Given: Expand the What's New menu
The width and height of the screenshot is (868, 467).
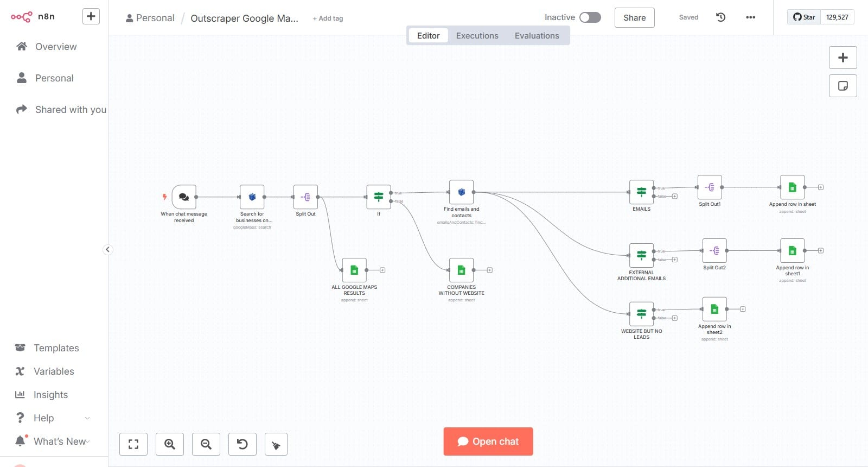Looking at the screenshot, I should click(54, 441).
